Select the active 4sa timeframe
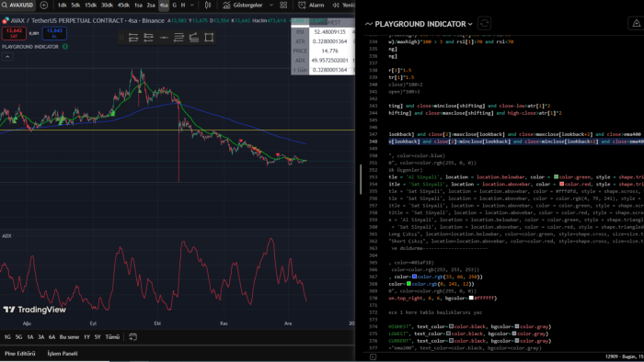Image resolution: width=644 pixels, height=362 pixels. click(164, 6)
